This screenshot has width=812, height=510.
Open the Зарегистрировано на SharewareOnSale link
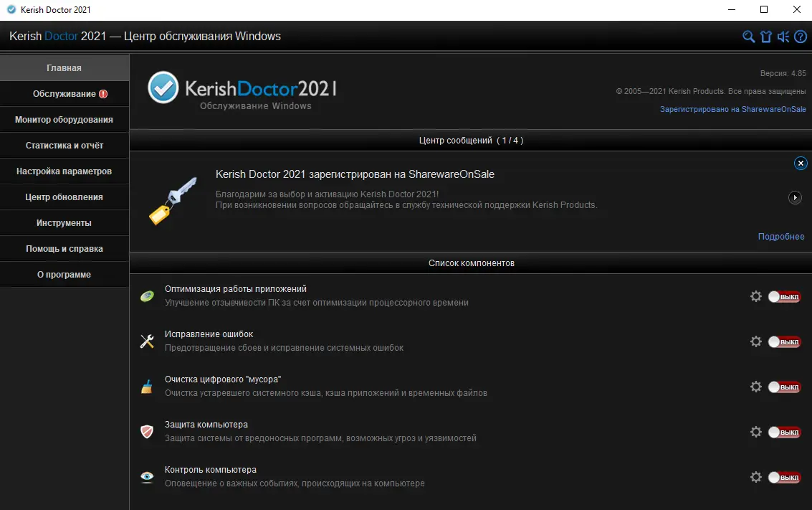pyautogui.click(x=732, y=109)
